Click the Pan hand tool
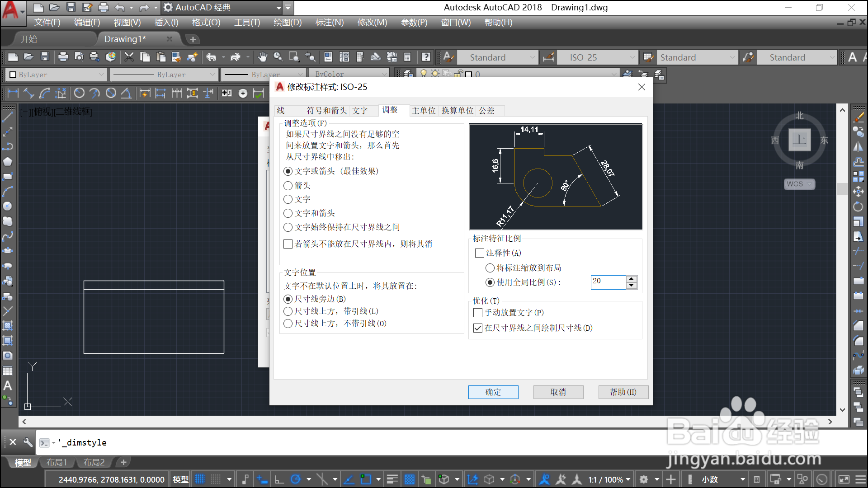Image resolution: width=868 pixels, height=488 pixels. click(x=262, y=57)
